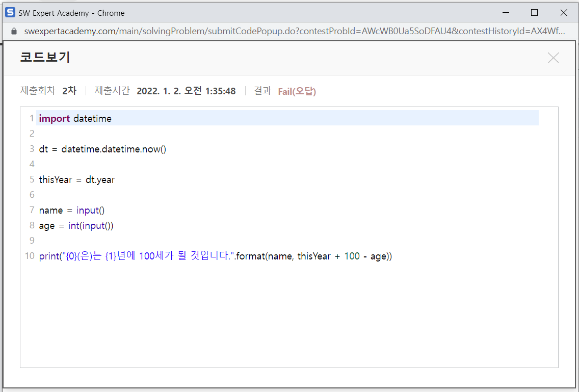
Task: Click the submission time 2022. 1. 2. 오전 1:35:48
Action: (186, 91)
